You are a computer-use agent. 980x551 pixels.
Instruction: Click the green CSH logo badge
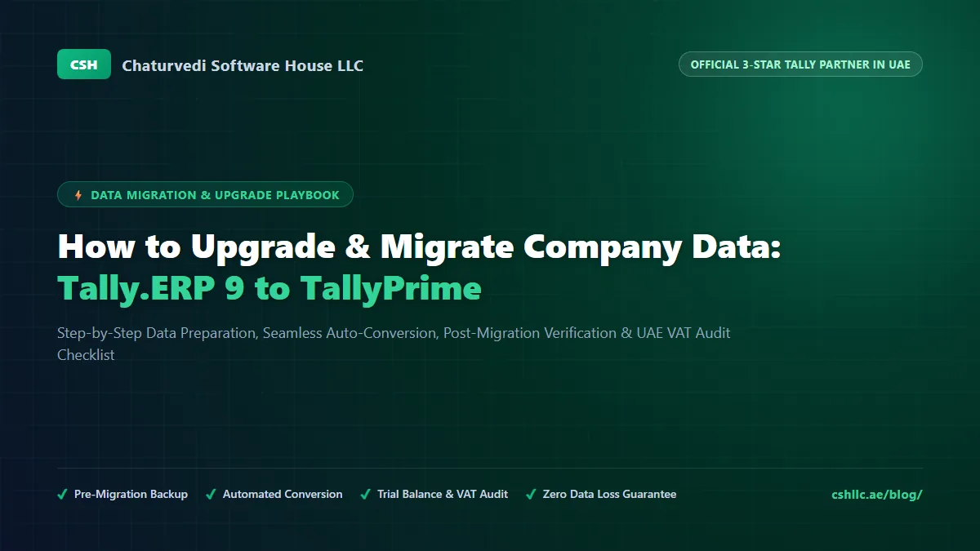pos(83,64)
